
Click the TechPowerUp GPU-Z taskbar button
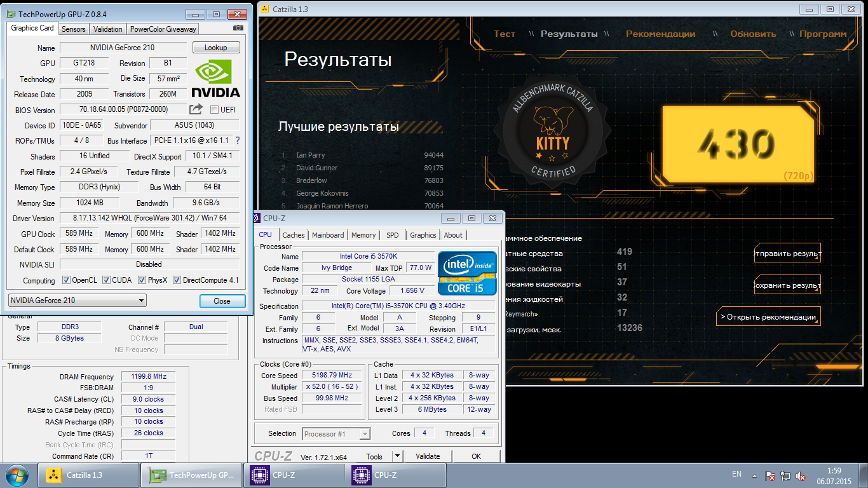point(191,475)
